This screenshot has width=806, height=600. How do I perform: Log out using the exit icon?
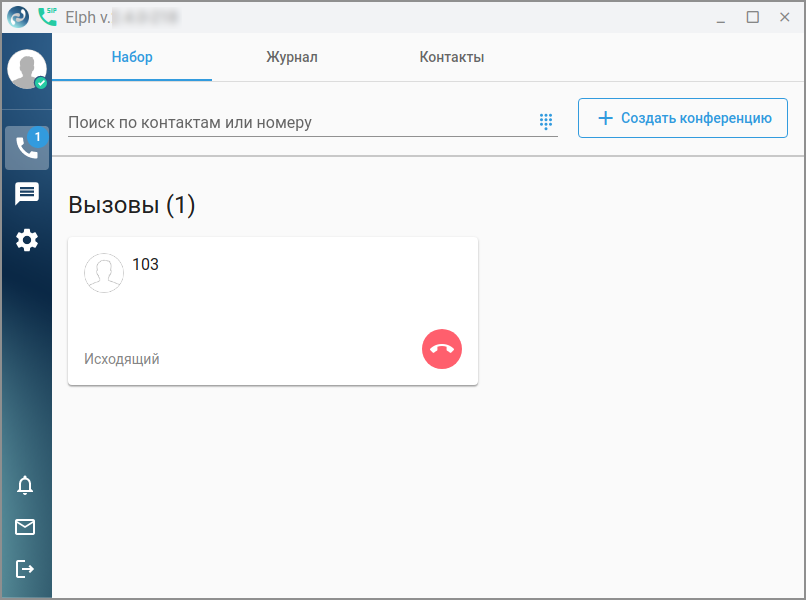click(26, 569)
